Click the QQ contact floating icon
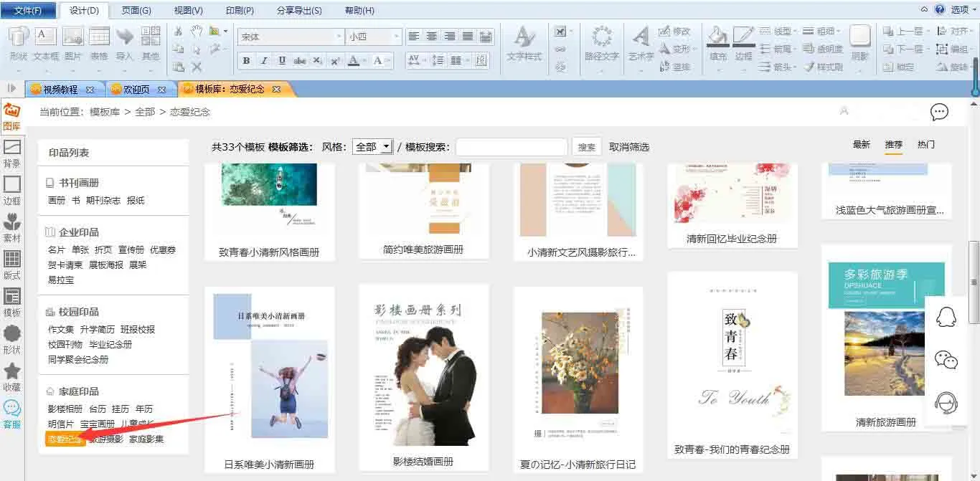Image resolution: width=980 pixels, height=481 pixels. click(947, 316)
